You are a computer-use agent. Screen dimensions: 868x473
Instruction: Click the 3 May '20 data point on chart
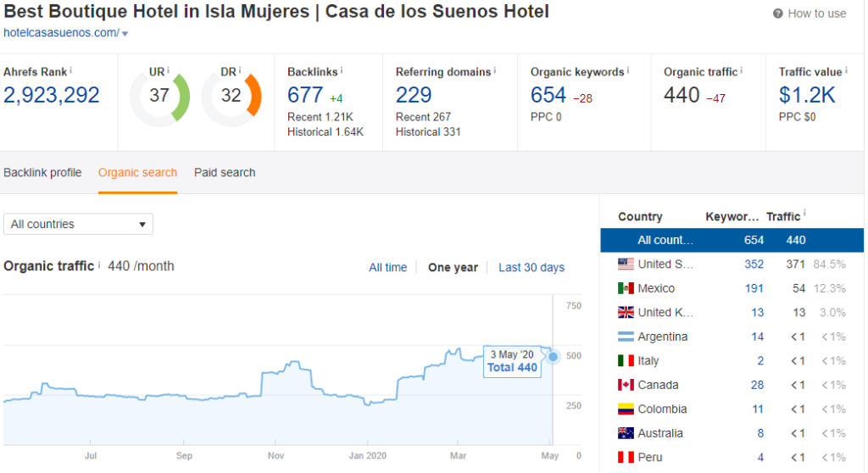[x=553, y=357]
